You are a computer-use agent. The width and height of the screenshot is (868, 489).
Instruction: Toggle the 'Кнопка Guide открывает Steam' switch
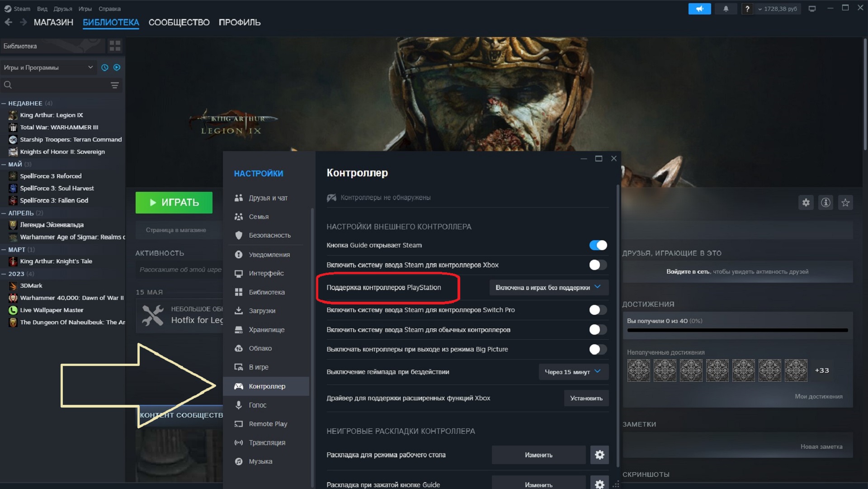coord(598,245)
